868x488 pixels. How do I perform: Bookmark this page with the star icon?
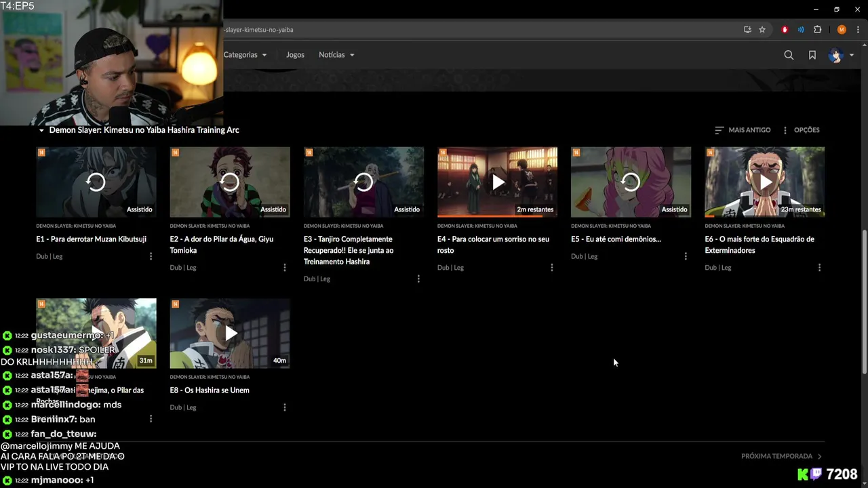(x=762, y=30)
